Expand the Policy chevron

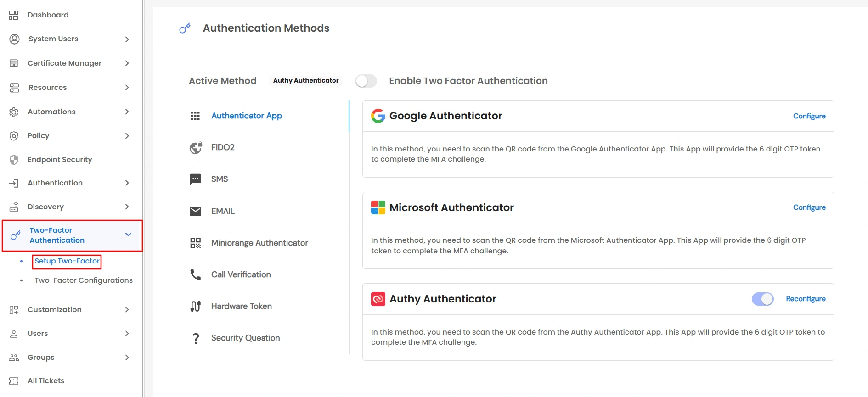[x=127, y=136]
